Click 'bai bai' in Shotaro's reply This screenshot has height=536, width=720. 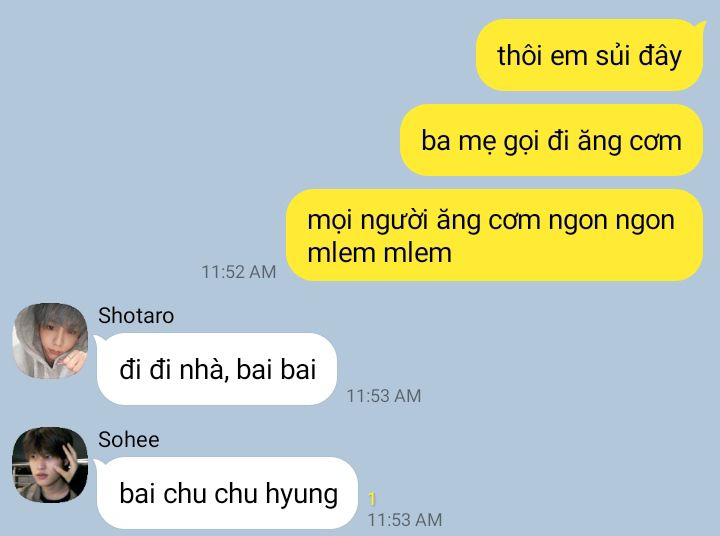276,369
